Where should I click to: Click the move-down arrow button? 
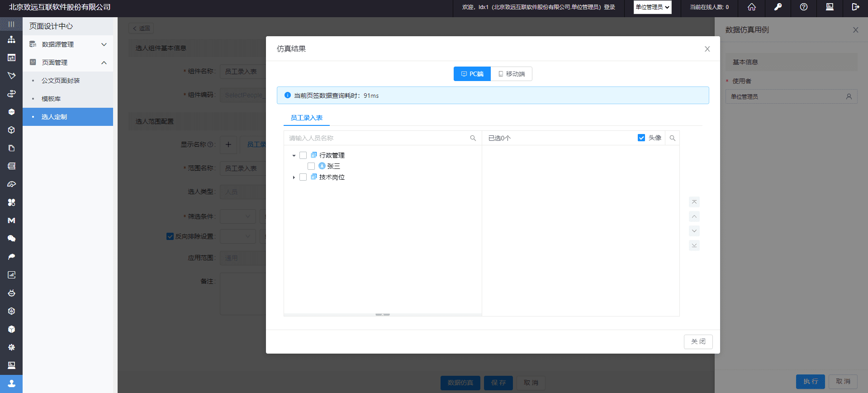(694, 231)
